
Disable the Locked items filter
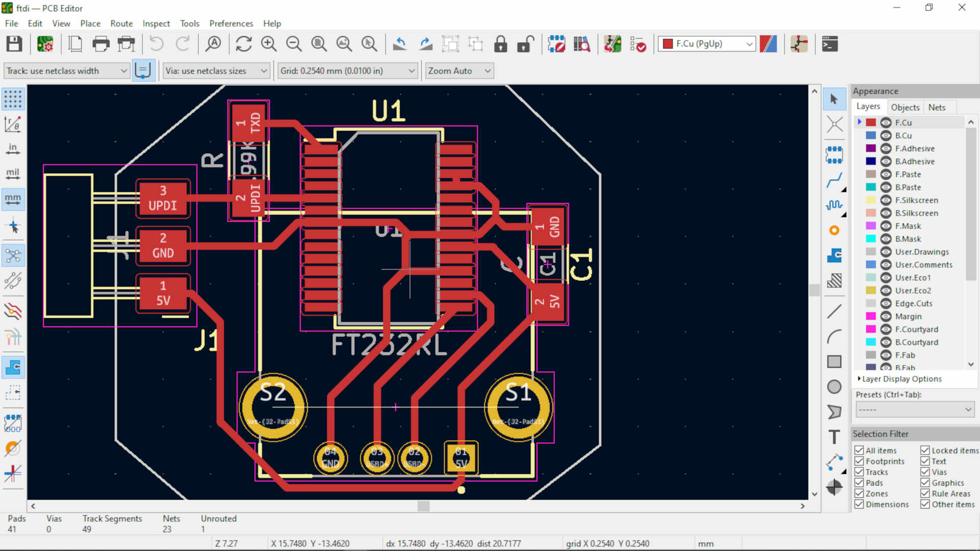[925, 450]
